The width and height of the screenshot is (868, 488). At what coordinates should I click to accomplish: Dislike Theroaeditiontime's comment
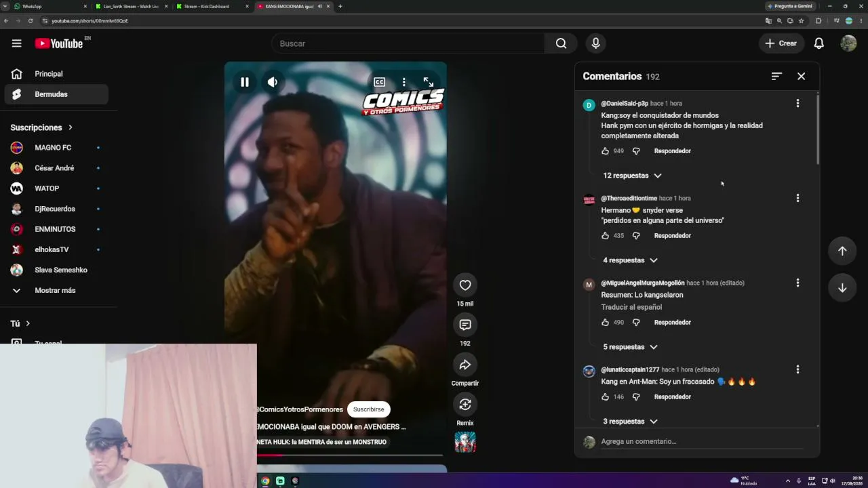coord(636,236)
